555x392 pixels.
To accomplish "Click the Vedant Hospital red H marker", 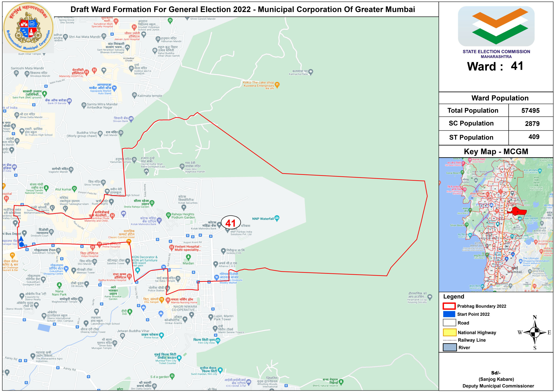I will click(x=171, y=247).
